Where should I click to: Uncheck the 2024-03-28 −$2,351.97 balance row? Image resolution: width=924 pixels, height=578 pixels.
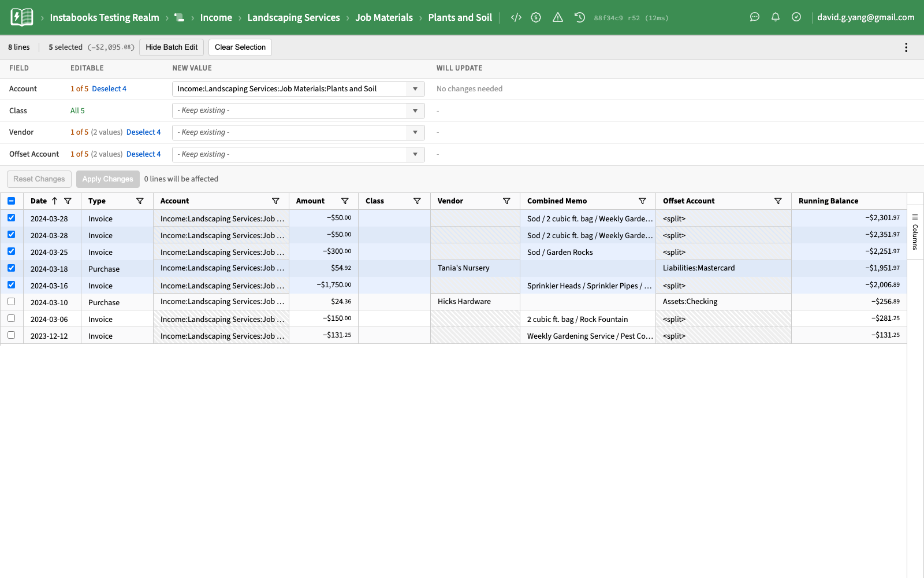pyautogui.click(x=12, y=235)
